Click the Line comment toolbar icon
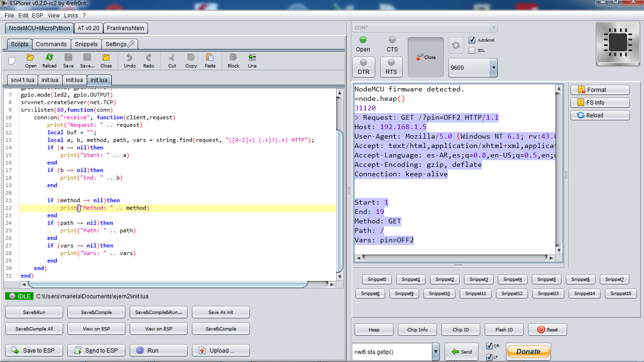This screenshot has width=644, height=362. tap(252, 60)
